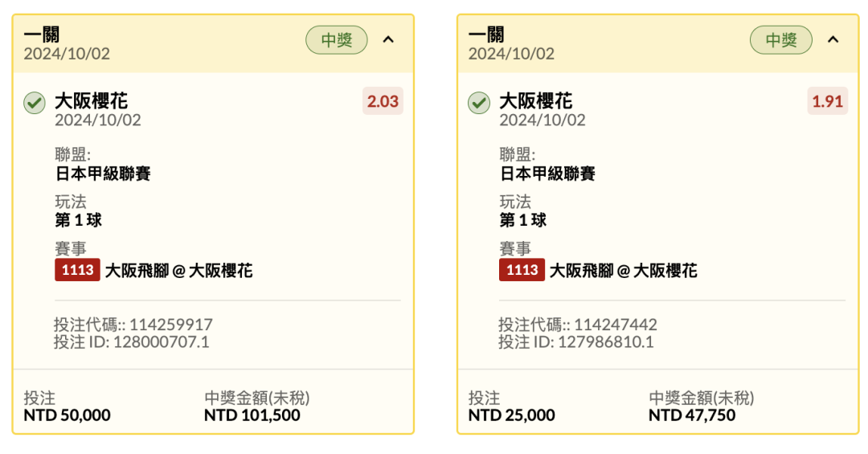Open the 大阪飛腳 @ 大阪櫻花 match in the right card
This screenshot has width=868, height=454.
(x=624, y=271)
